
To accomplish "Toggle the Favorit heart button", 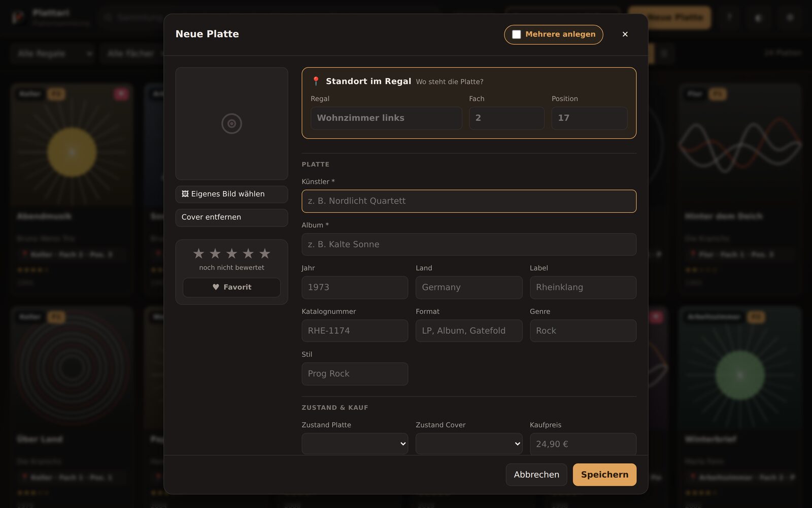I will click(x=231, y=287).
